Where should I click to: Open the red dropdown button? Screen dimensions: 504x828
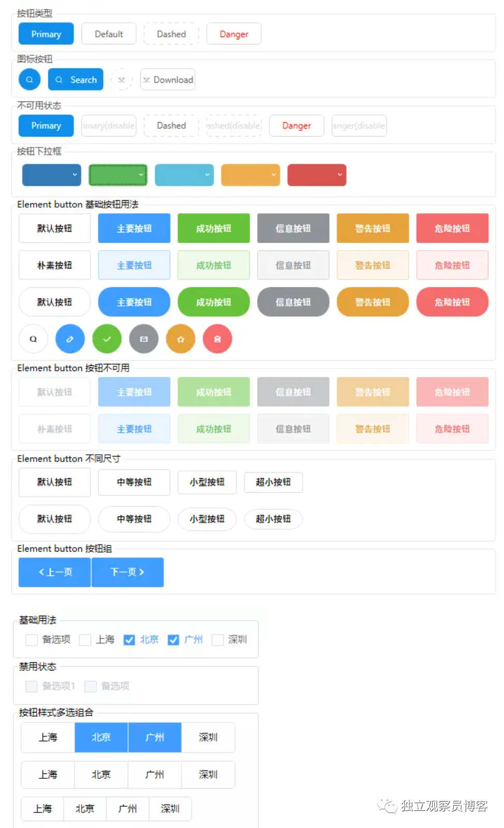[317, 175]
